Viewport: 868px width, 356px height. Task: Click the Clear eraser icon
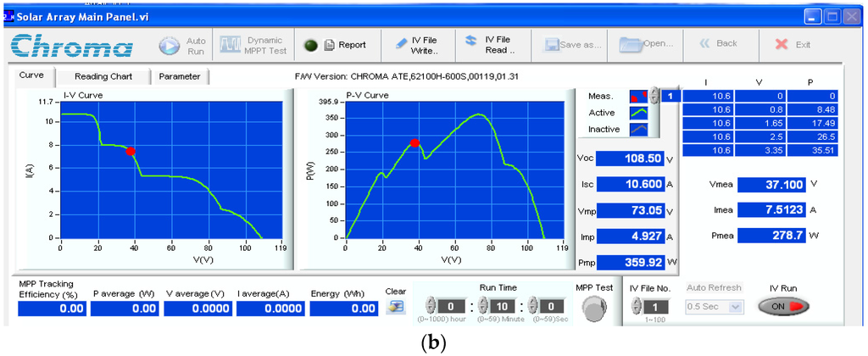(395, 308)
